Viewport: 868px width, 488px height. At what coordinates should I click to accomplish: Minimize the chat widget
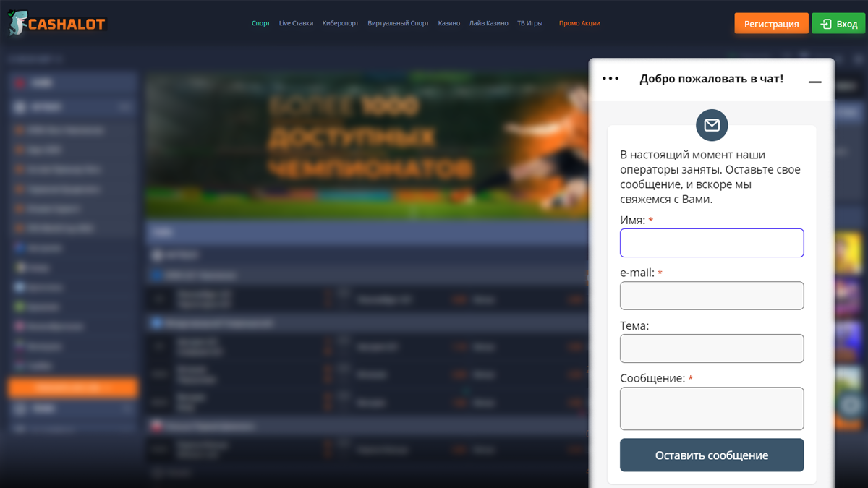click(x=814, y=82)
